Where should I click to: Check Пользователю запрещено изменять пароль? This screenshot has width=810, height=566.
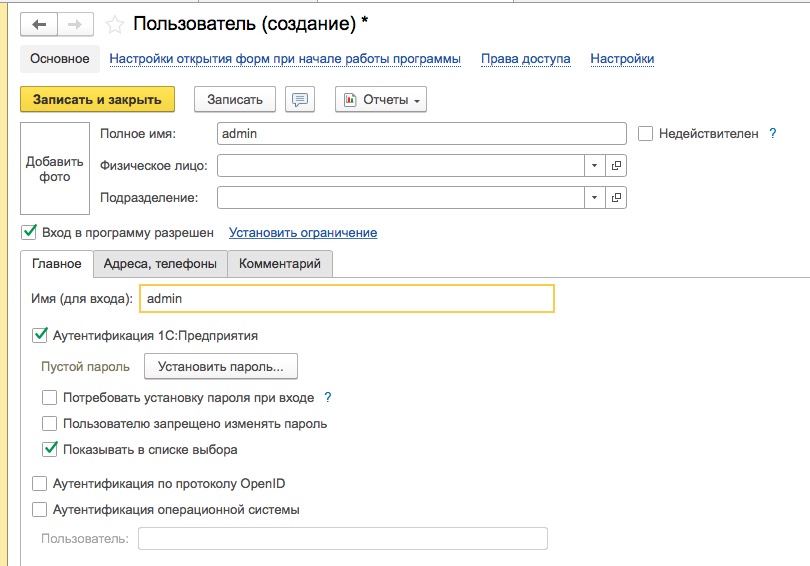(x=50, y=423)
